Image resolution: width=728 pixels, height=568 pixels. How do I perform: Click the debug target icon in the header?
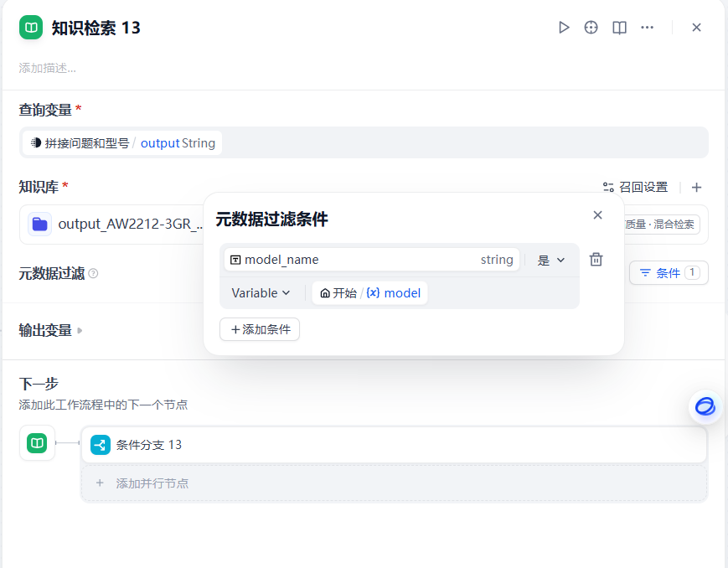(x=591, y=27)
